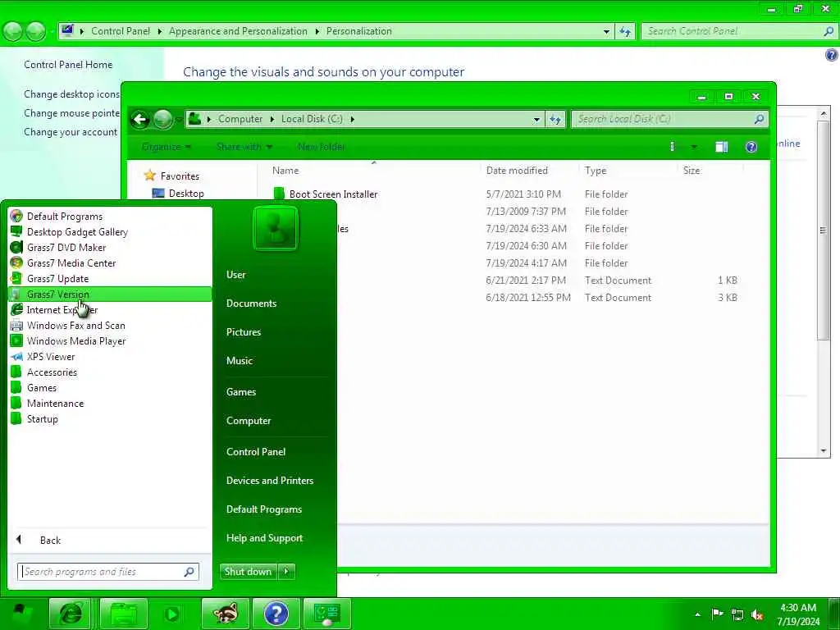Click the Shut down button
The width and height of the screenshot is (840, 630).
click(x=248, y=572)
